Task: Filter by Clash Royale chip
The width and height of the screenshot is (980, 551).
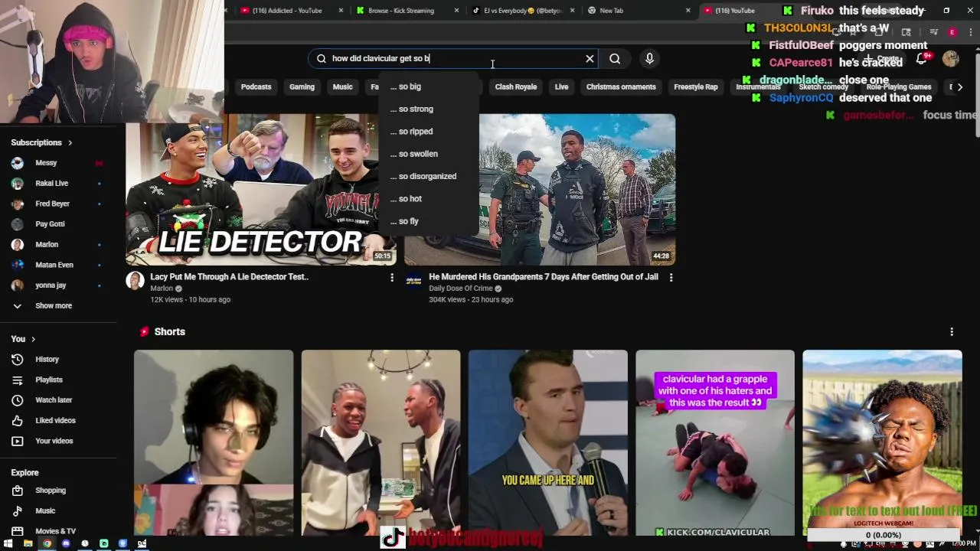Action: pyautogui.click(x=516, y=87)
